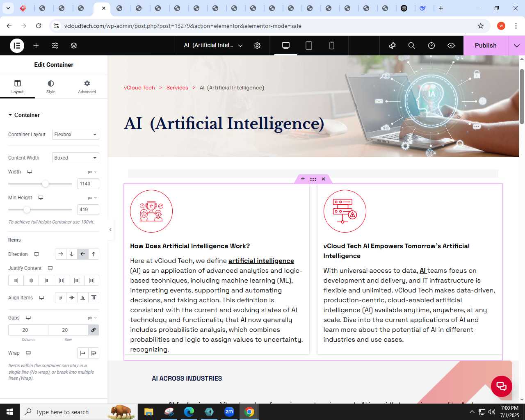Open vCloud Tech breadcrumb link
This screenshot has height=420, width=525.
[139, 88]
